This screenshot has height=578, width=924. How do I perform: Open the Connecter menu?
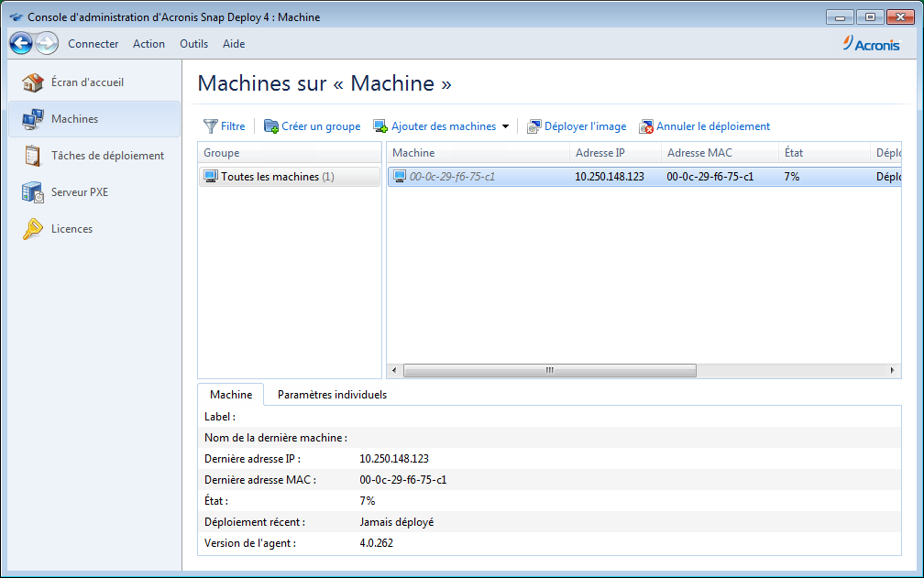tap(93, 44)
